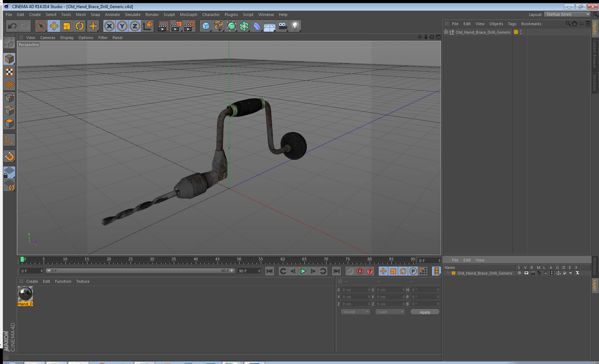Open the Texture menu in Material Manager
599x364 pixels.
click(x=83, y=281)
